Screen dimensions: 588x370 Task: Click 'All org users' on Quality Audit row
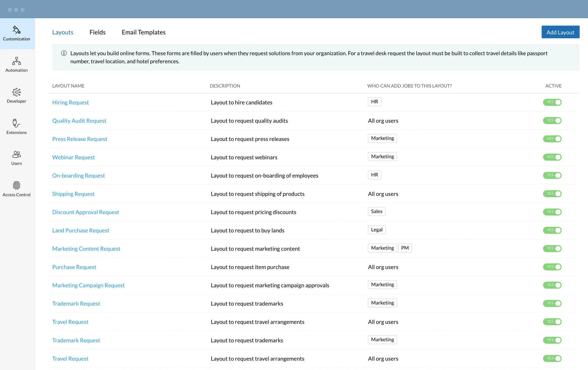tap(383, 121)
